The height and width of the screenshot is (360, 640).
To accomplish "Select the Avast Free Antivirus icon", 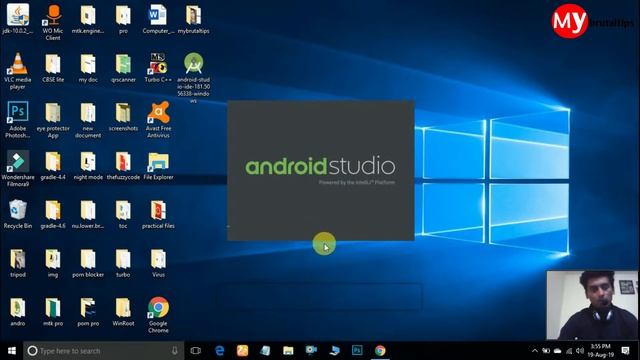I will (158, 120).
